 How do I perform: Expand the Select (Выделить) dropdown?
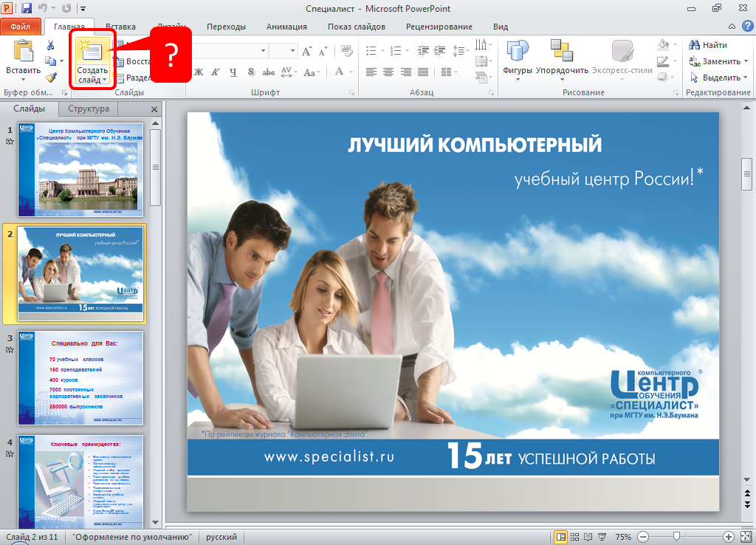(x=746, y=78)
